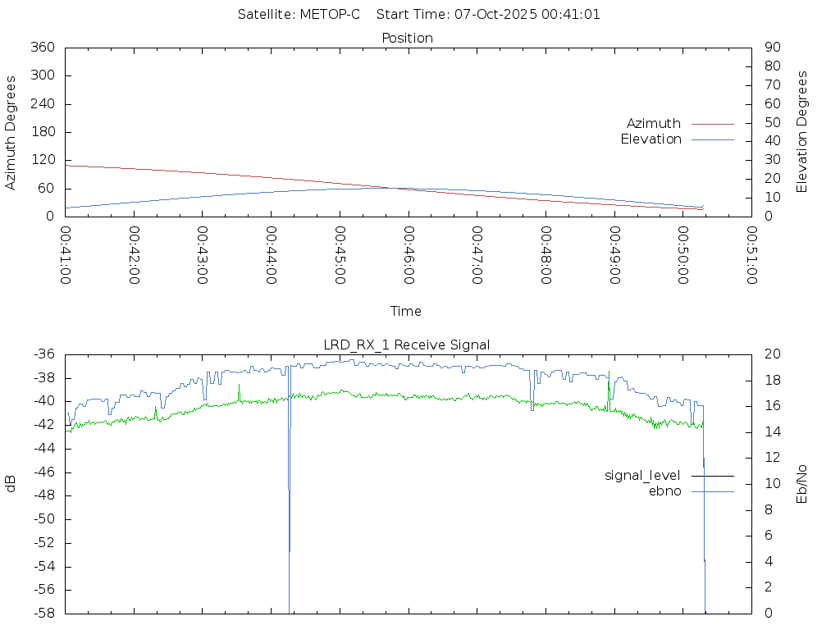Click the Eb/No axis label
The width and height of the screenshot is (840, 630).
[802, 484]
